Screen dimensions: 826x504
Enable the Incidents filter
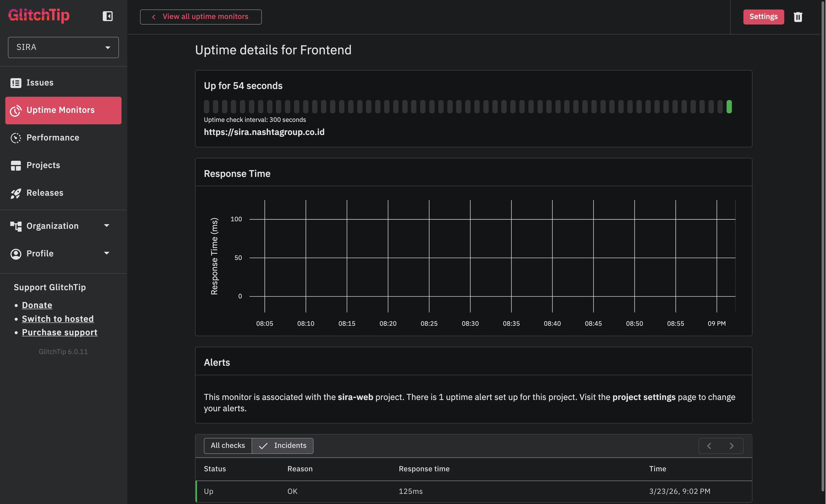click(x=283, y=446)
